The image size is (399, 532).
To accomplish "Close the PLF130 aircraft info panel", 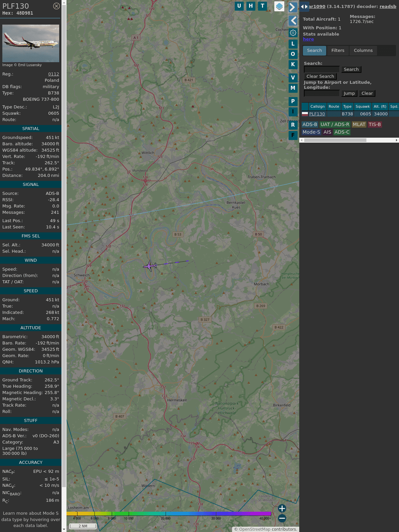I will click(57, 6).
